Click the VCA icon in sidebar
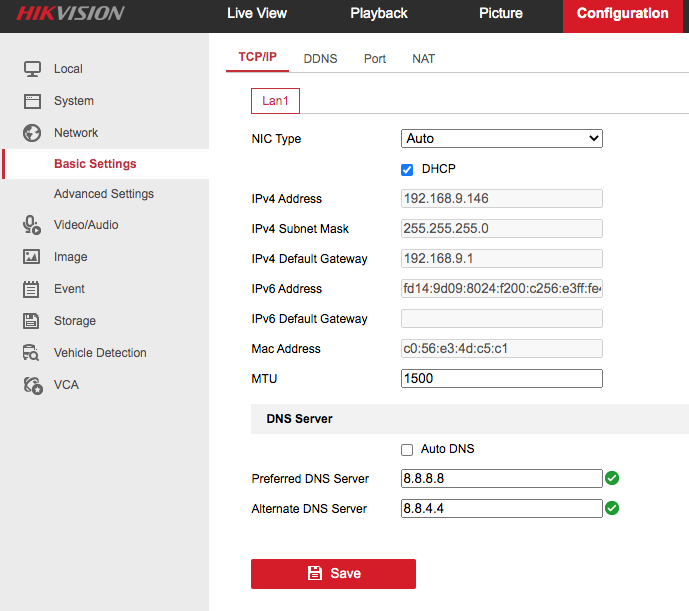The height and width of the screenshot is (611, 689). click(x=32, y=385)
